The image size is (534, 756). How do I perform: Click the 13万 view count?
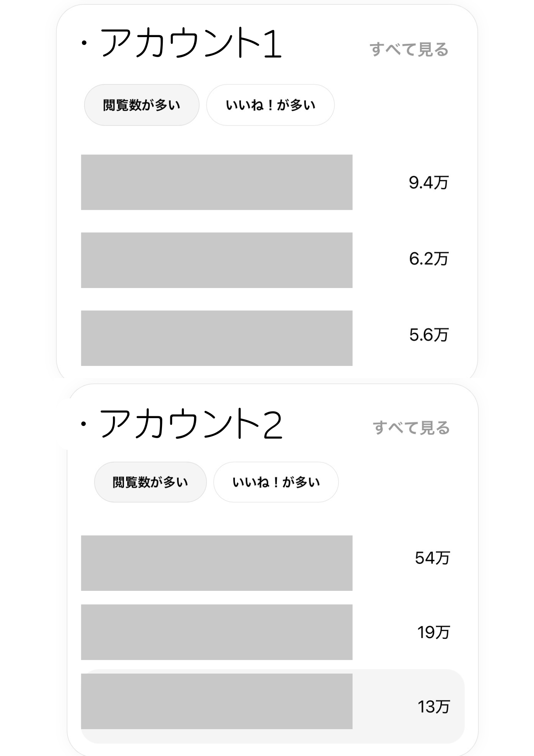[433, 707]
